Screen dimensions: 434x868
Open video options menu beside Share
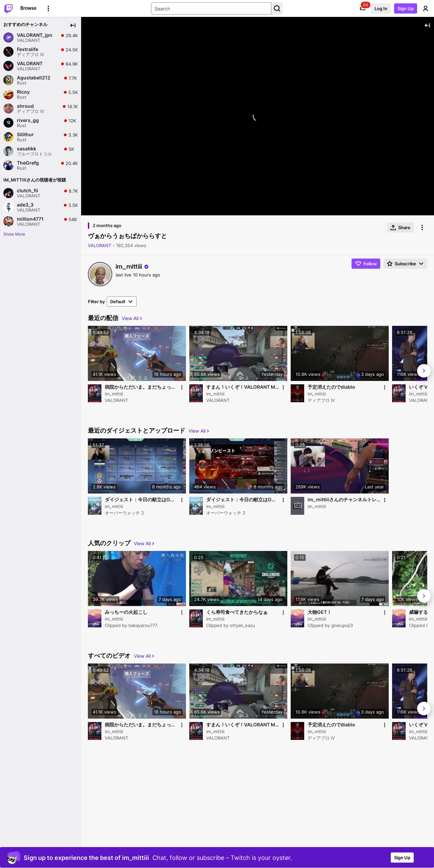pos(422,227)
